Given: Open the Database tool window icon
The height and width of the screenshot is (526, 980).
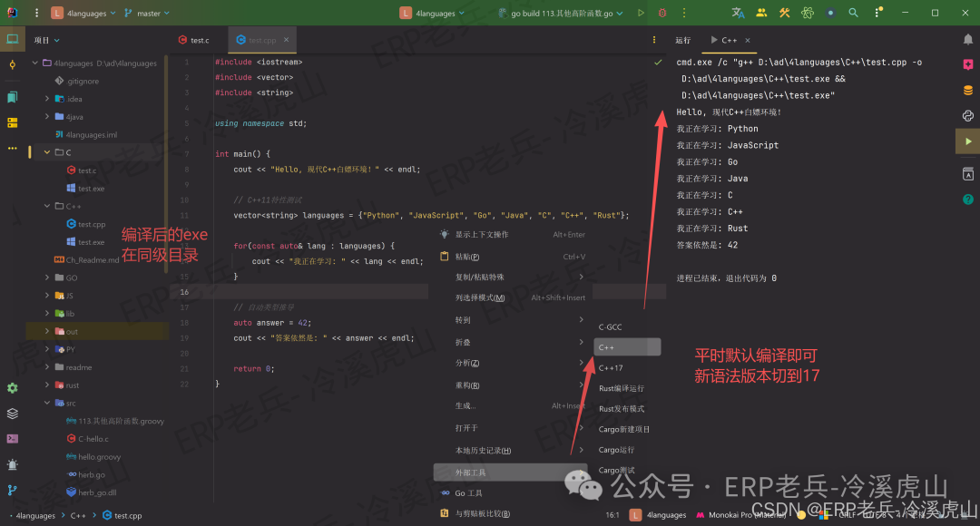Looking at the screenshot, I should tap(967, 91).
